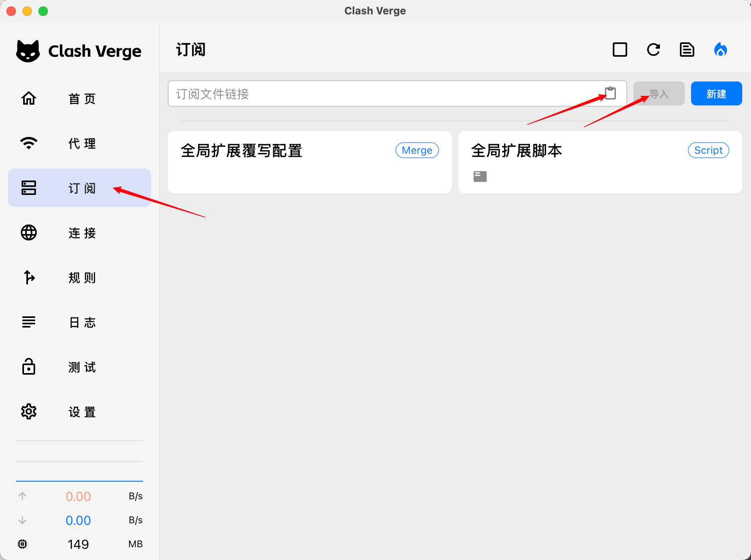The width and height of the screenshot is (751, 560).
Task: Click the blue flame icon in the toolbar
Action: click(x=721, y=50)
